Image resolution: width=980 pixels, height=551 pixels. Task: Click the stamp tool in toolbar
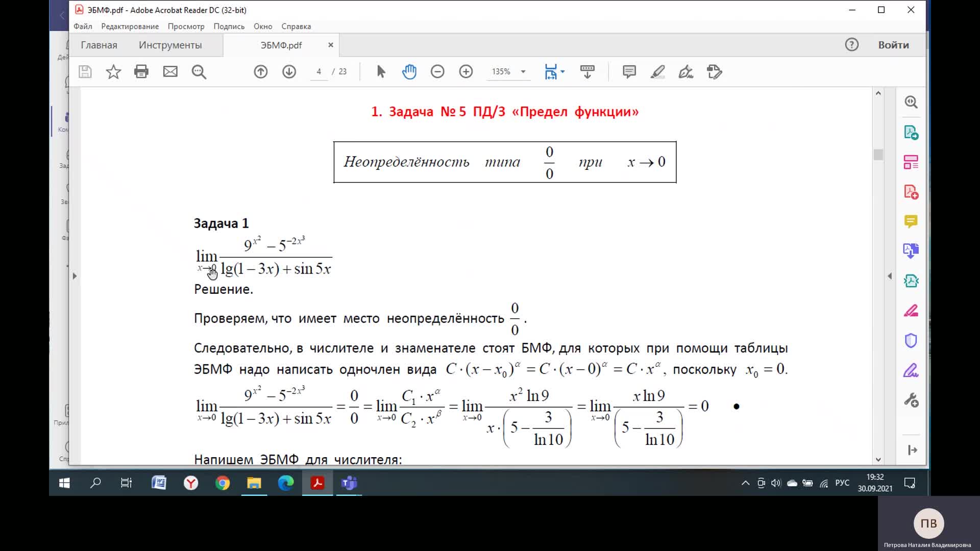(x=715, y=72)
